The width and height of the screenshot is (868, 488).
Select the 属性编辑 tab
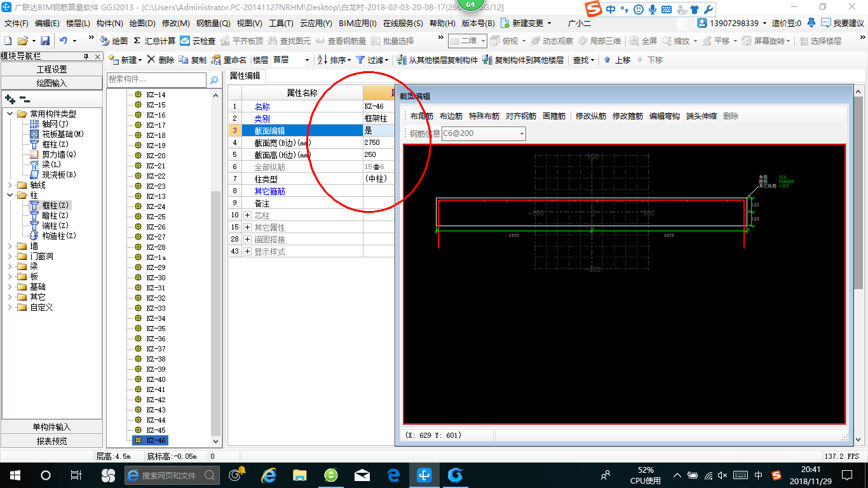245,76
